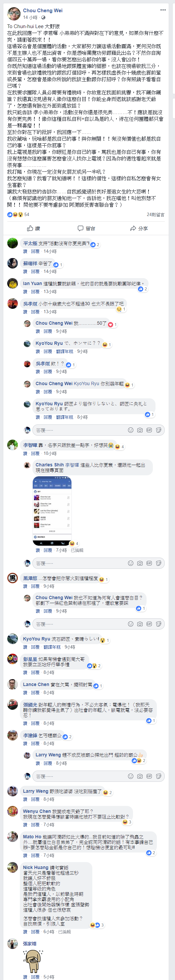Click sticker icon in first reply box
This screenshot has width=175, height=980.
click(158, 430)
